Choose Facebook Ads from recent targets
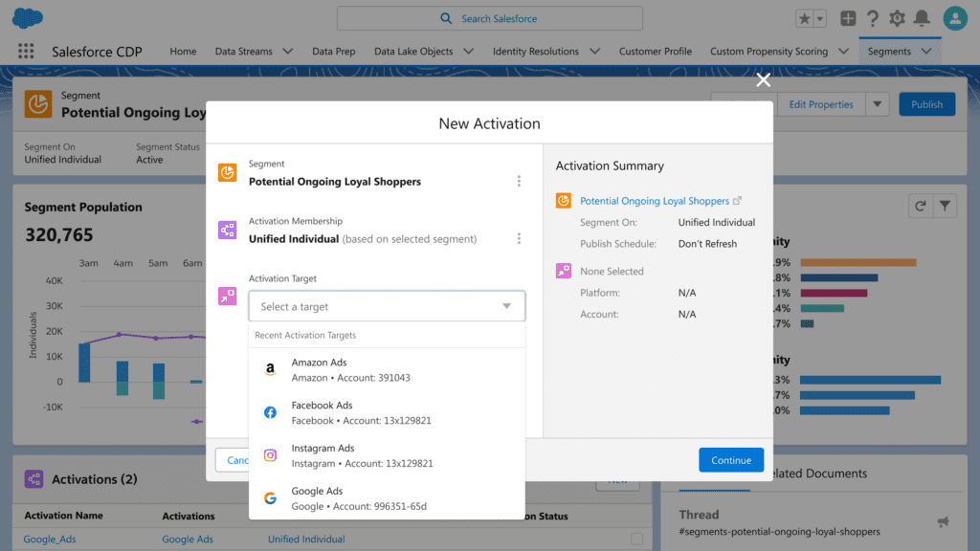Viewport: 980px width, 551px height. [387, 413]
